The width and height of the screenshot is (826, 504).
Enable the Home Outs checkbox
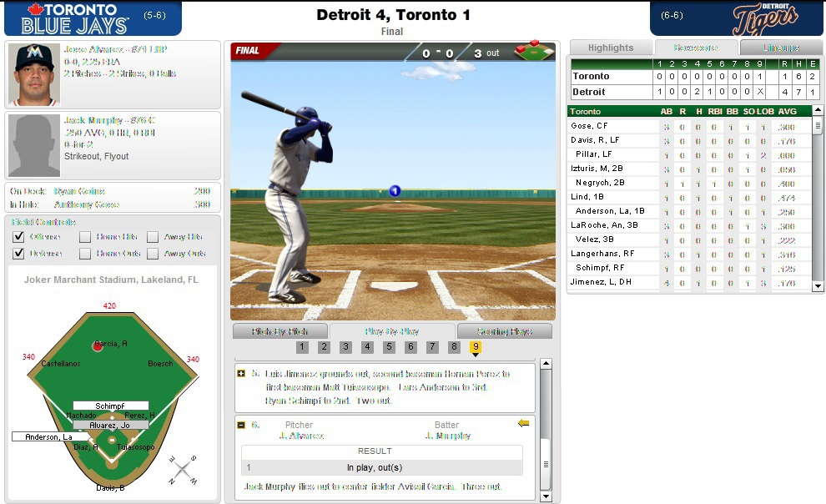click(x=85, y=254)
